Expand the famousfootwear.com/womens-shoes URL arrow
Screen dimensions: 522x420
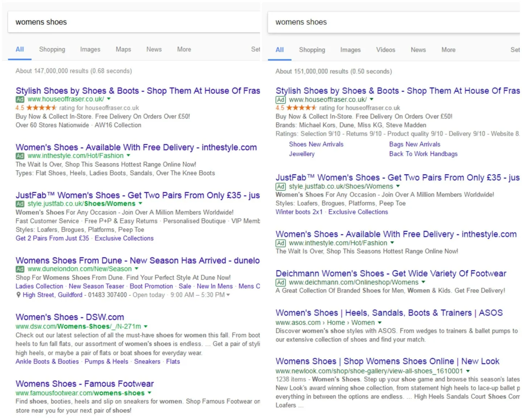tap(149, 393)
